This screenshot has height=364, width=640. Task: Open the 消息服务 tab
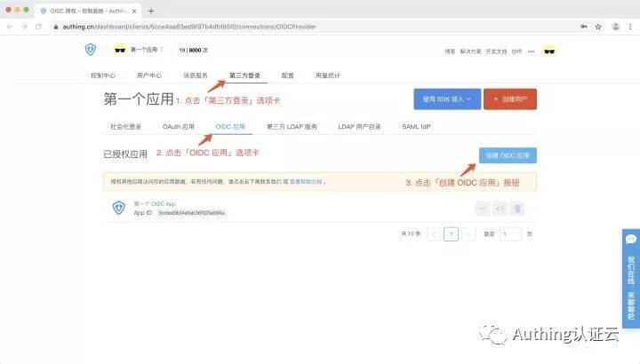pos(195,75)
